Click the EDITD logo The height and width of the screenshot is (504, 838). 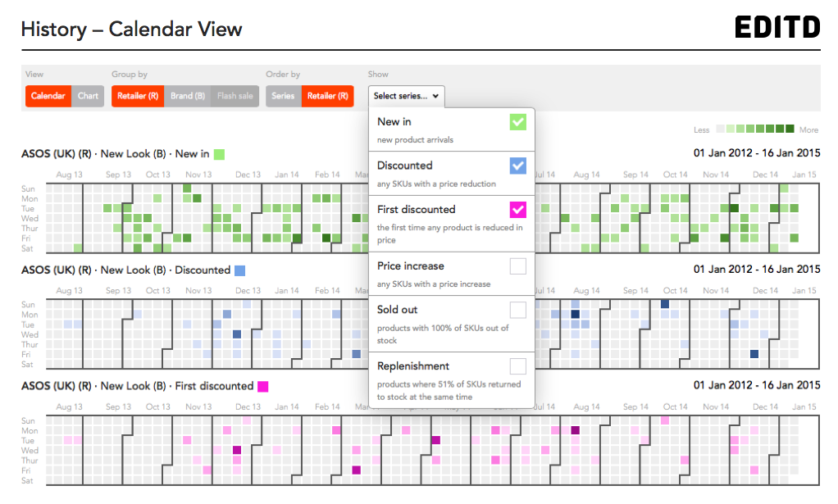pos(777,27)
